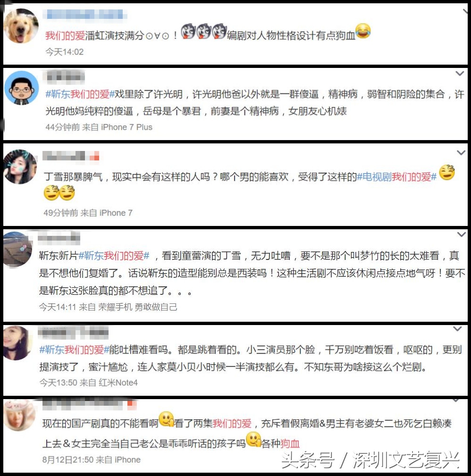Click the red 狗血 keyword link

(290, 443)
